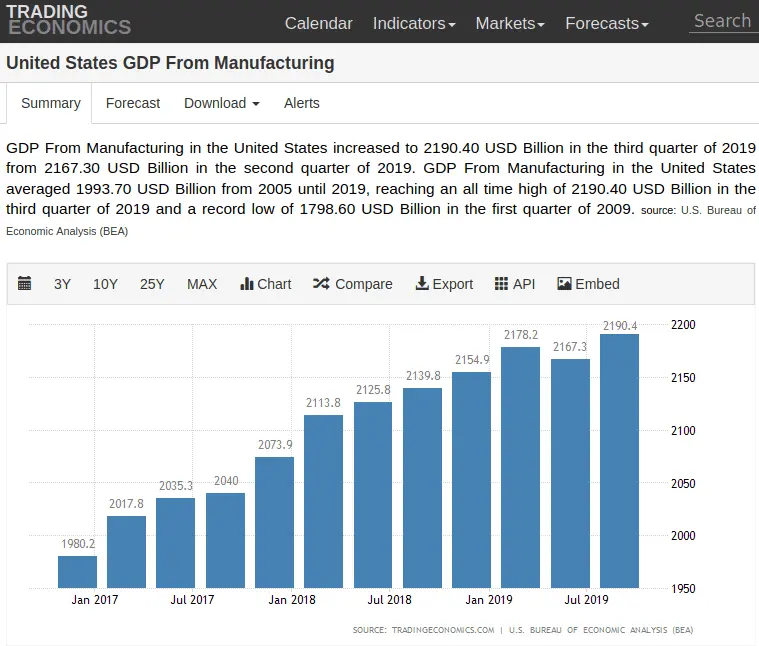759x646 pixels.
Task: Open the Markets dropdown menu
Action: click(509, 23)
